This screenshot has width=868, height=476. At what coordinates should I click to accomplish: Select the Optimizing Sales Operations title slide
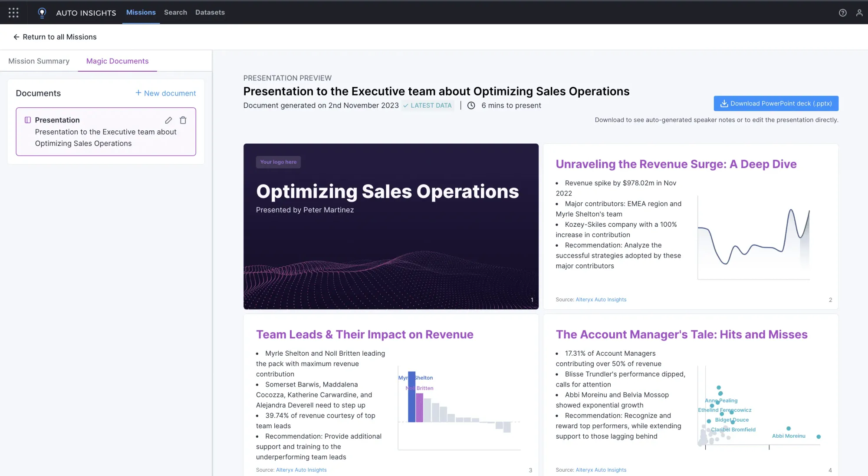(391, 226)
